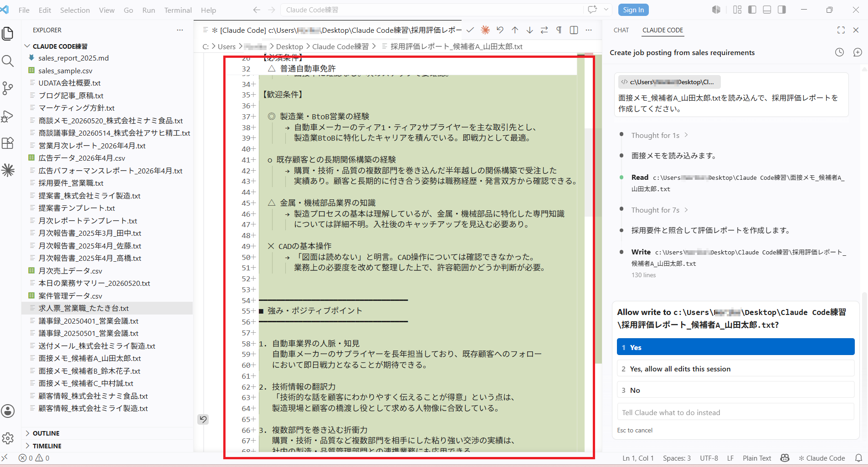Switch to the CLAUDE CODE tab
The image size is (868, 467).
point(663,30)
